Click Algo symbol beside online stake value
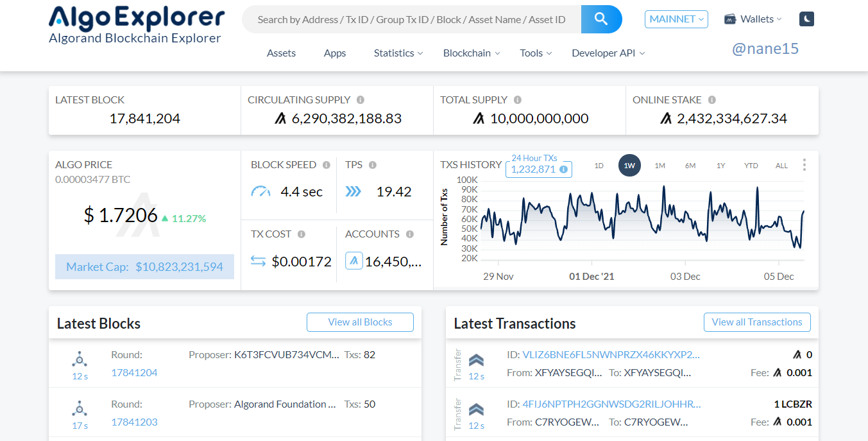Screen dimensions: 868x441 [x=665, y=119]
